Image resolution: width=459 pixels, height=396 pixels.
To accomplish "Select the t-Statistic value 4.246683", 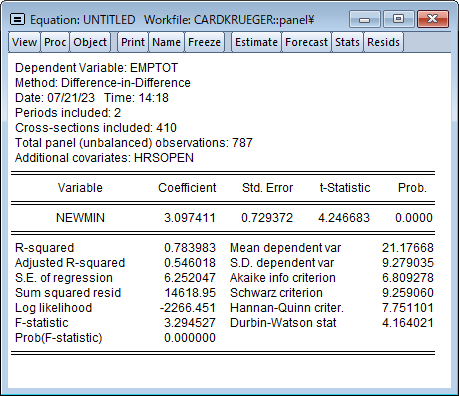I will (344, 218).
